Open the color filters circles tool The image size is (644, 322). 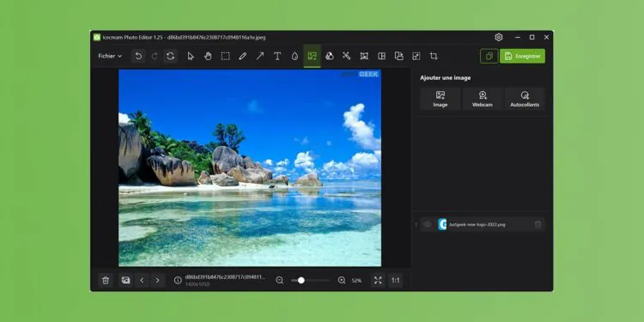pos(330,57)
